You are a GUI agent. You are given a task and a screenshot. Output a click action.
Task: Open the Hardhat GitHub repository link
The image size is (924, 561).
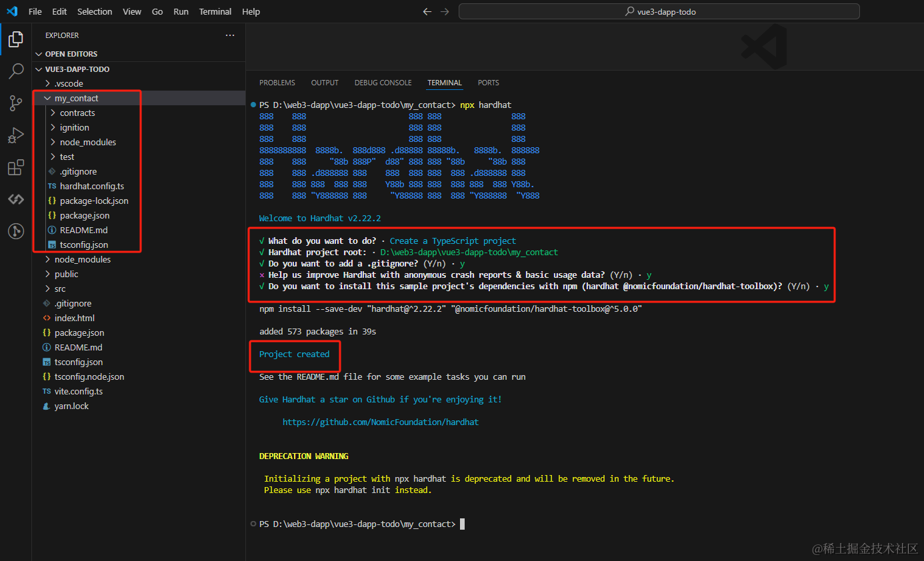381,422
